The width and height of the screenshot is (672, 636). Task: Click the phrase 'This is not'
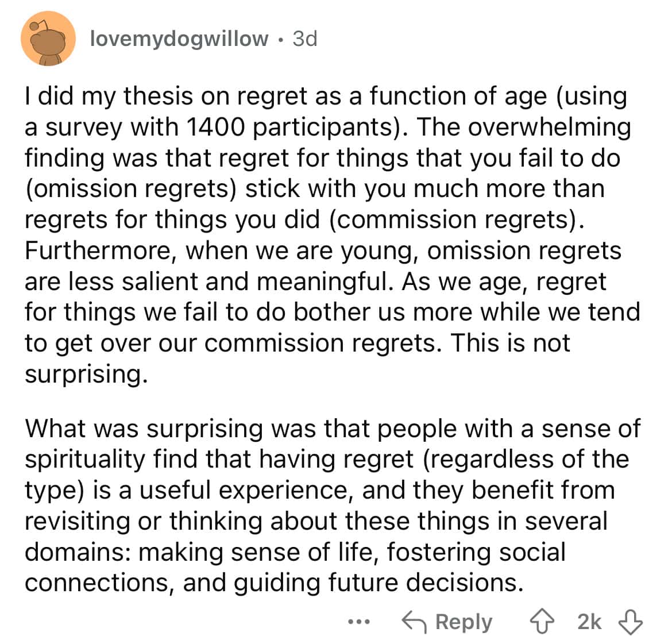(511, 344)
